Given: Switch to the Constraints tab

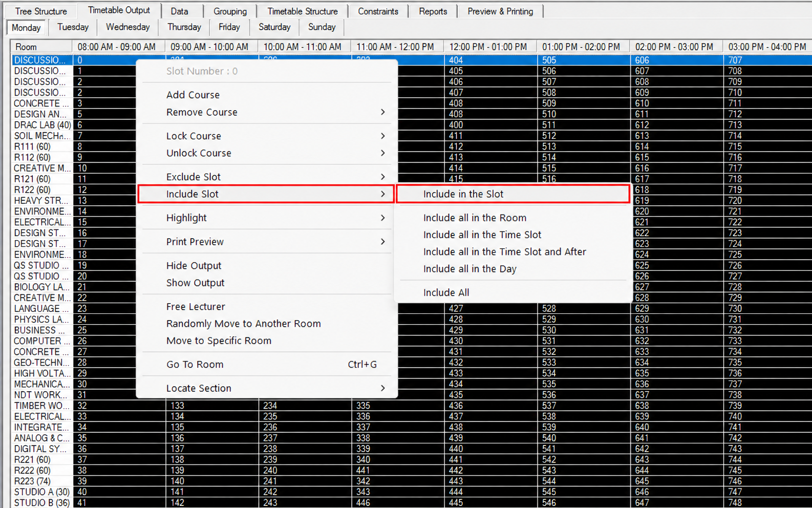Looking at the screenshot, I should tap(378, 11).
